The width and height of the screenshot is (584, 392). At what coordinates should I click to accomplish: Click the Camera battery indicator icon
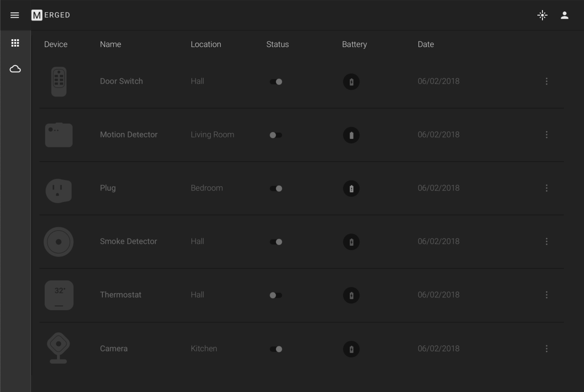351,349
